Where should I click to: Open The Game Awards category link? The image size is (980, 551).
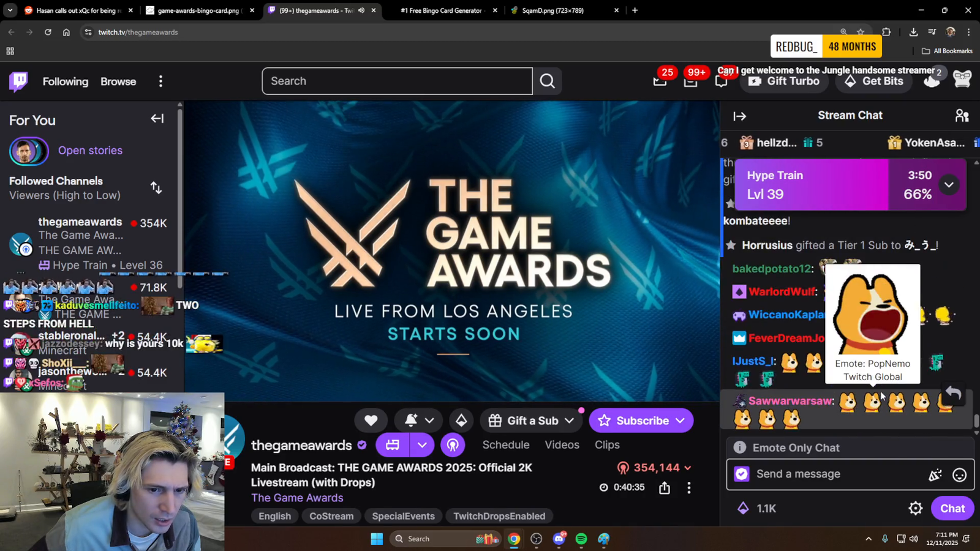click(x=297, y=498)
